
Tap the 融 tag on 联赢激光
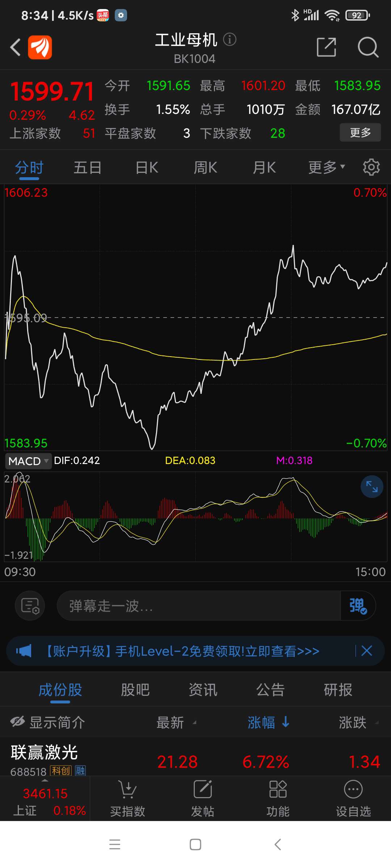[80, 770]
